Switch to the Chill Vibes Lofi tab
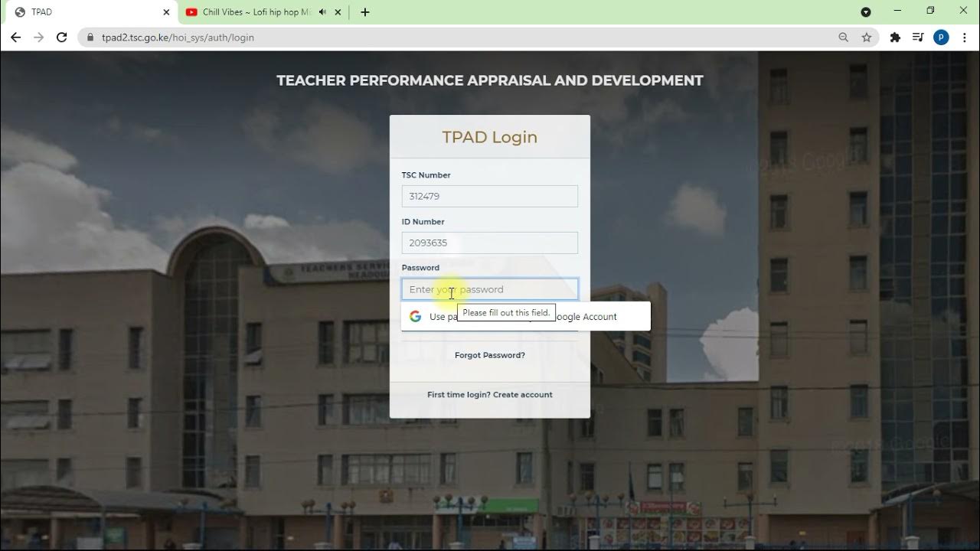This screenshot has width=980, height=551. coord(253,12)
